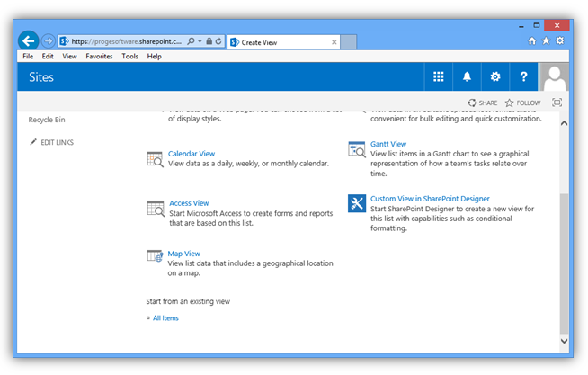Click the Map View icon
The width and height of the screenshot is (588, 375).
tap(155, 257)
